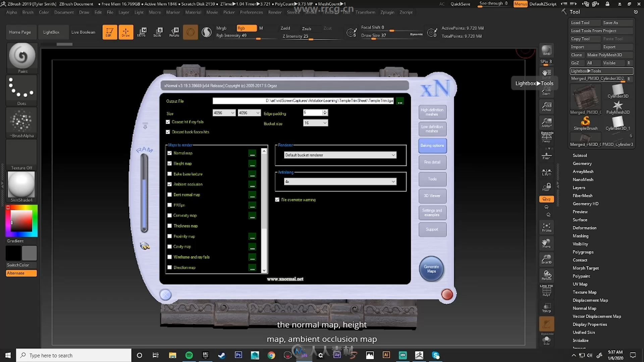Open the Brush menu
This screenshot has width=644, height=362.
point(28,12)
